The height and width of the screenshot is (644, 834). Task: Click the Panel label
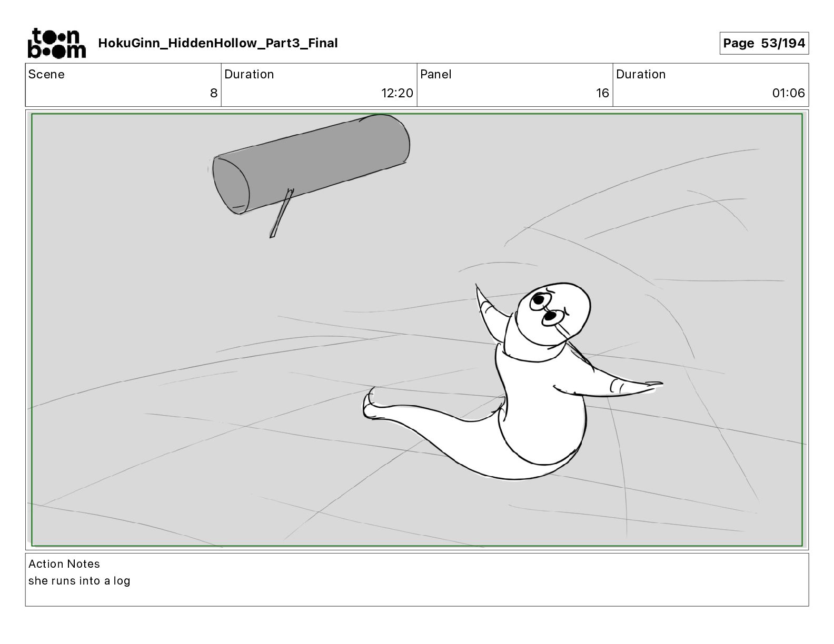coord(436,74)
